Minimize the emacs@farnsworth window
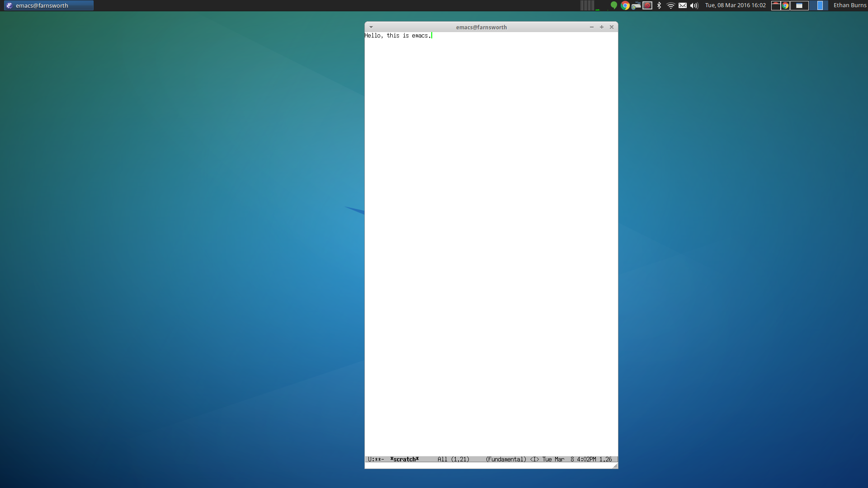This screenshot has height=488, width=868. pyautogui.click(x=591, y=27)
